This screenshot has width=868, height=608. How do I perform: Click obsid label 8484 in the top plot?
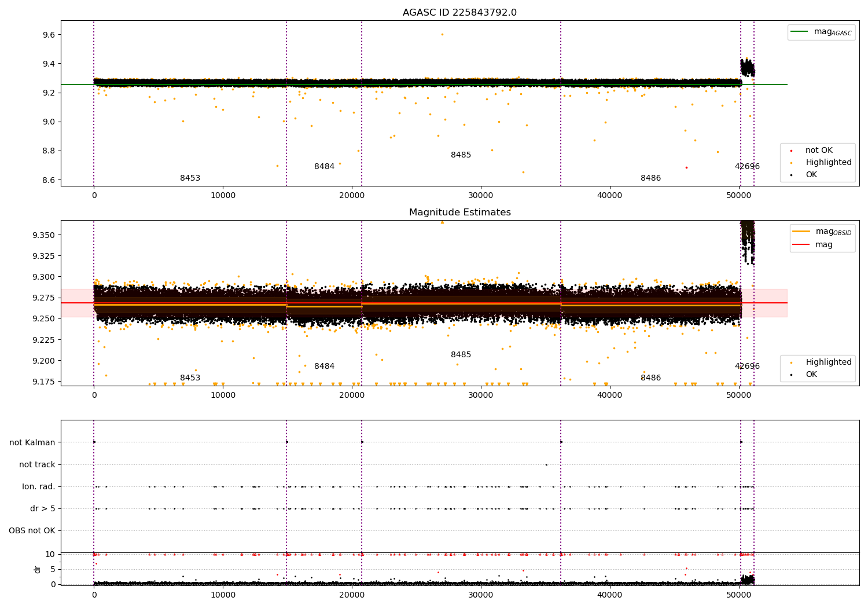pyautogui.click(x=324, y=167)
